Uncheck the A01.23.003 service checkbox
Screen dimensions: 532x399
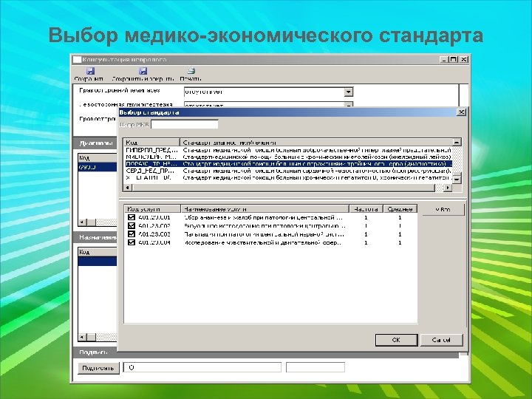coord(132,234)
